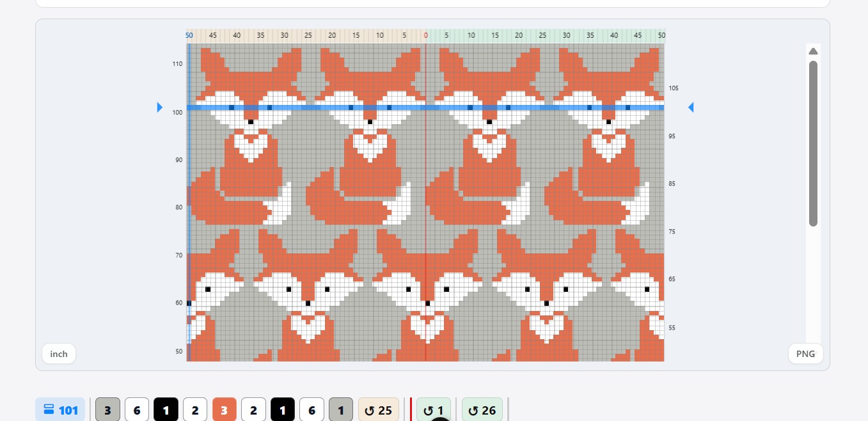The image size is (868, 421).
Task: Click the blue 50 at ruler's left end
Action: click(189, 35)
